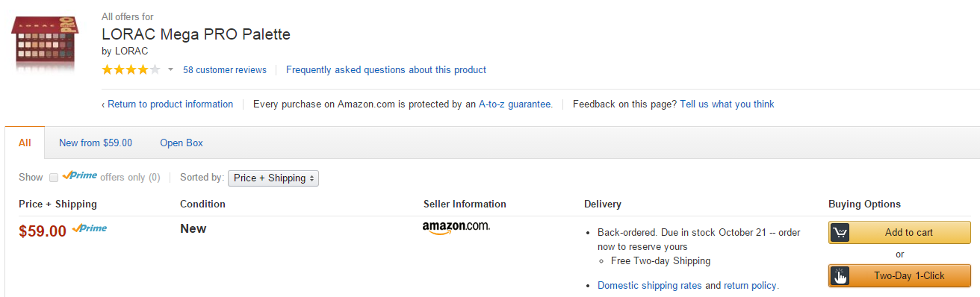This screenshot has width=980, height=297.
Task: Select the All offers tab
Action: [x=25, y=143]
